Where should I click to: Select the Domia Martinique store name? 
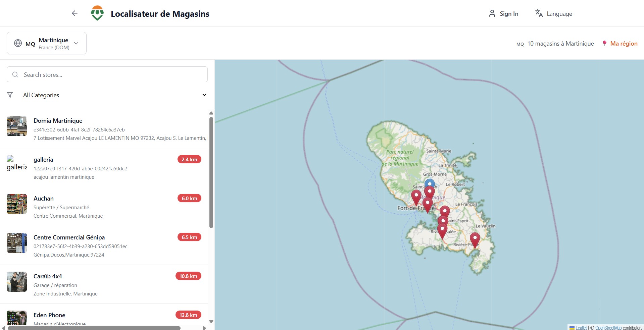pos(58,121)
